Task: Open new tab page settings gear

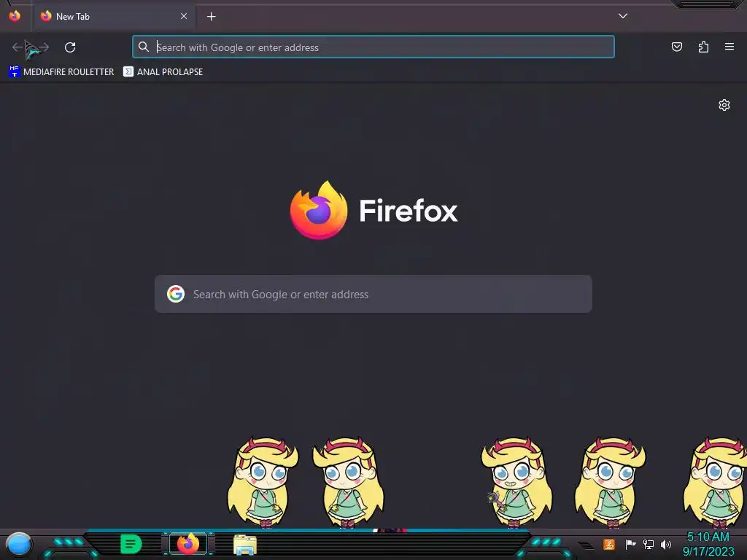Action: (724, 105)
